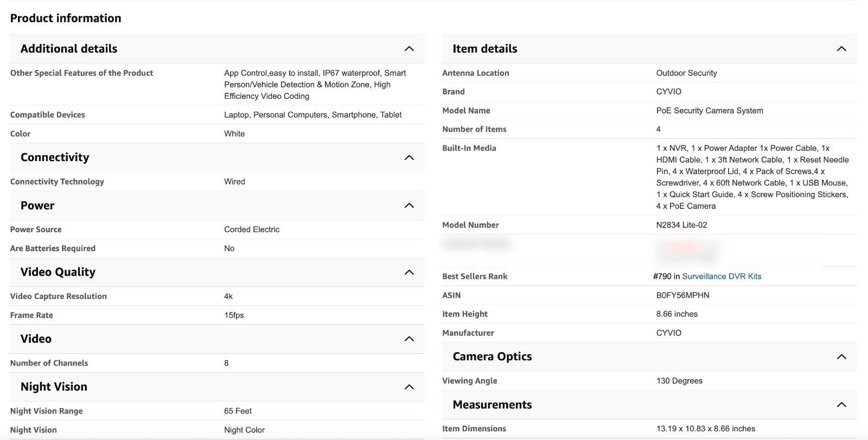Screen dimensions: 868x440
Task: Click the Compatible Devices label
Action: [x=48, y=115]
